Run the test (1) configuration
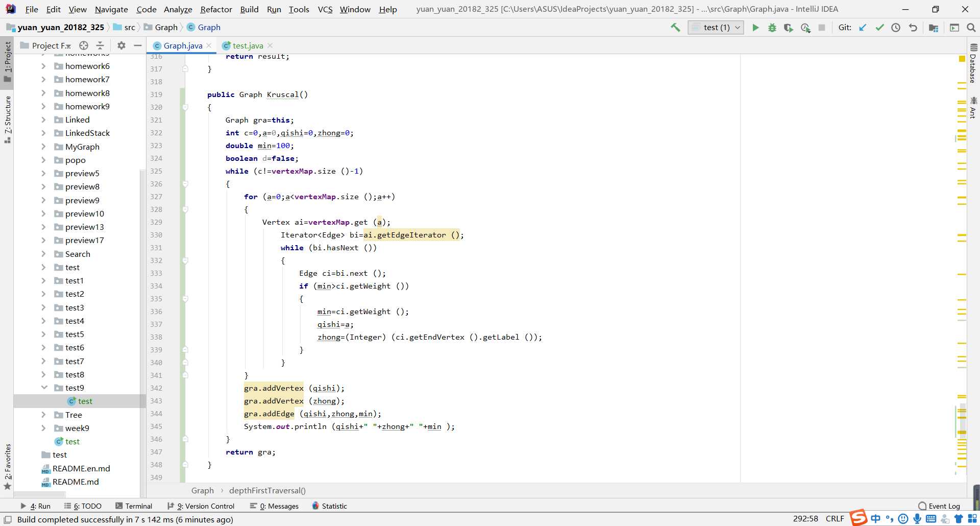Viewport: 980px width, 526px height. click(755, 28)
